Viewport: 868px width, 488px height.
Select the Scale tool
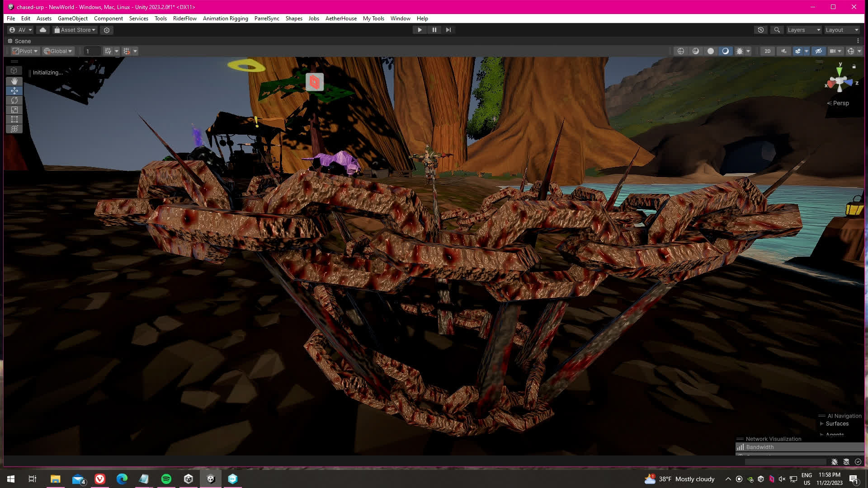(x=14, y=110)
